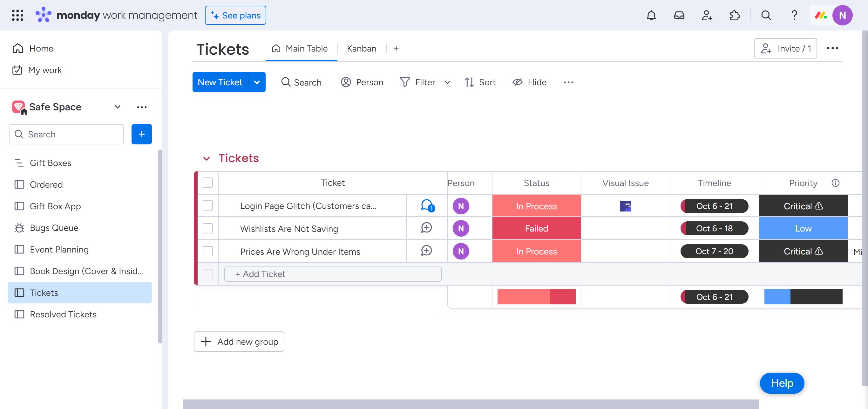Select the Prices Are Wrong Under Items checkbox

[207, 251]
